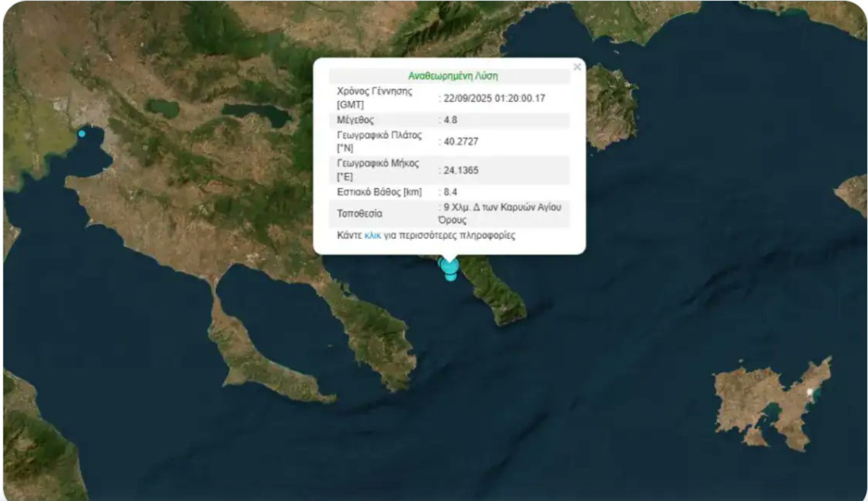The width and height of the screenshot is (868, 501).
Task: Click the latitude value 40.2727
Action: (461, 142)
